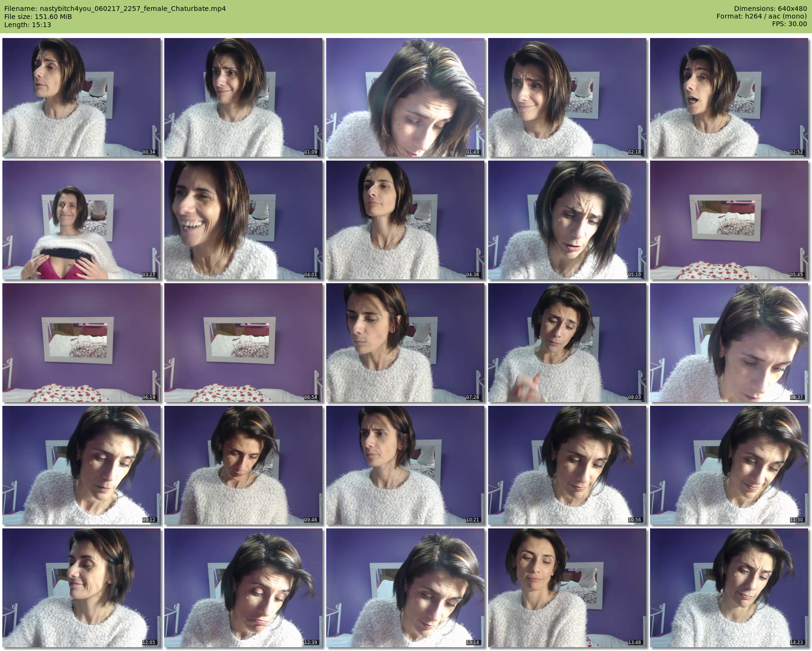Click the thumbnail marked 10:56

point(567,465)
